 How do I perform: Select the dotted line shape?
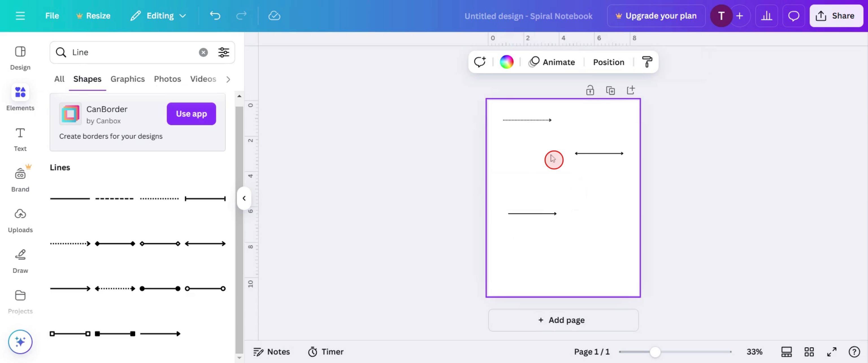(x=159, y=199)
